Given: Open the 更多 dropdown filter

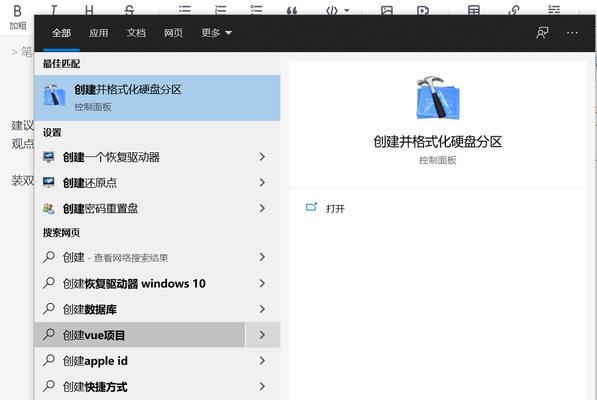Looking at the screenshot, I should [217, 33].
